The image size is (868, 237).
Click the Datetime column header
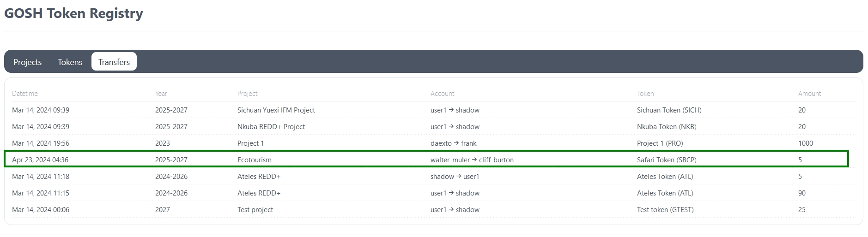[25, 94]
